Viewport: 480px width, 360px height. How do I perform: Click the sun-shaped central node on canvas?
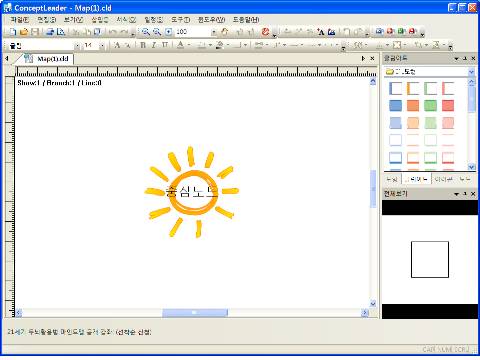pyautogui.click(x=192, y=192)
